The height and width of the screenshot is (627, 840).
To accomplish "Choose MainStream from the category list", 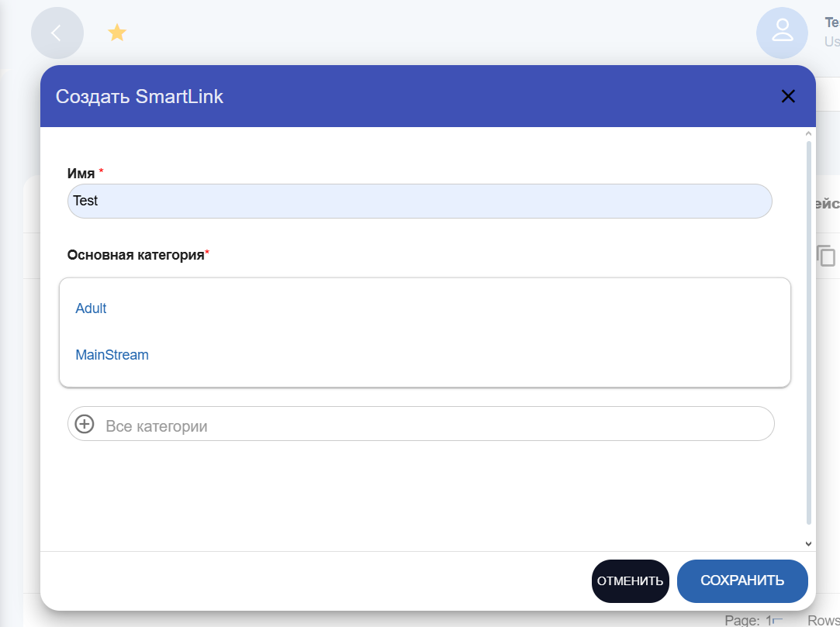I will (x=112, y=355).
